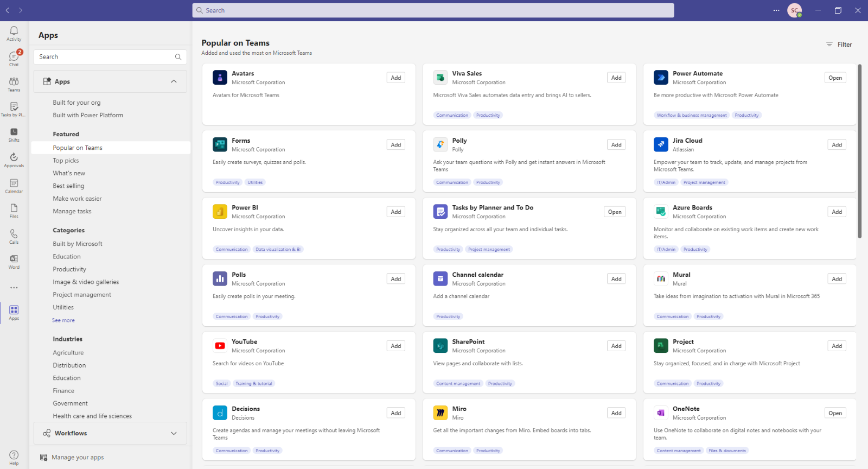
Task: Open Tasks by Planner rail icon
Action: coord(14,109)
